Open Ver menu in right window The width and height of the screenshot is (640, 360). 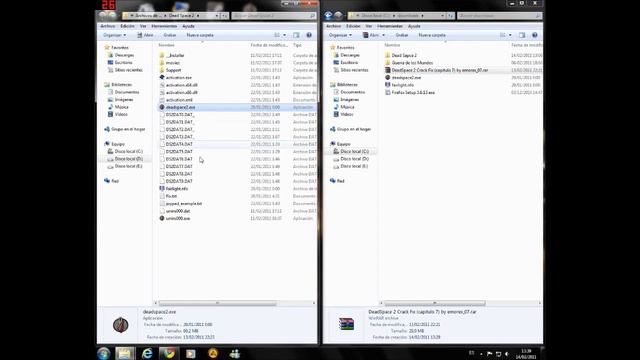tap(369, 26)
